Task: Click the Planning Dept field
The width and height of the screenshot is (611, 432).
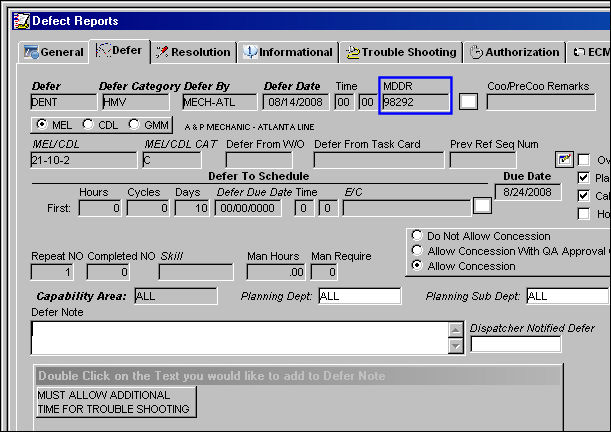Action: [x=360, y=296]
